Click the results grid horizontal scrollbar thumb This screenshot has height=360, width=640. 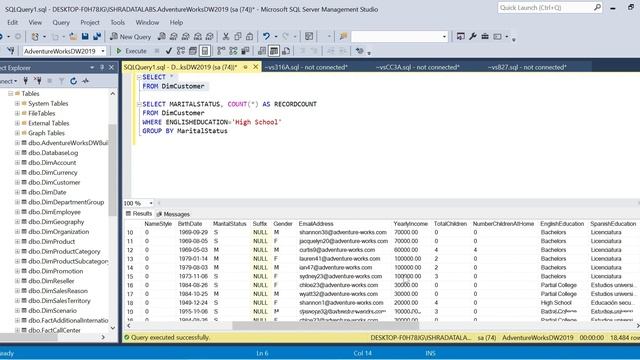[325, 325]
